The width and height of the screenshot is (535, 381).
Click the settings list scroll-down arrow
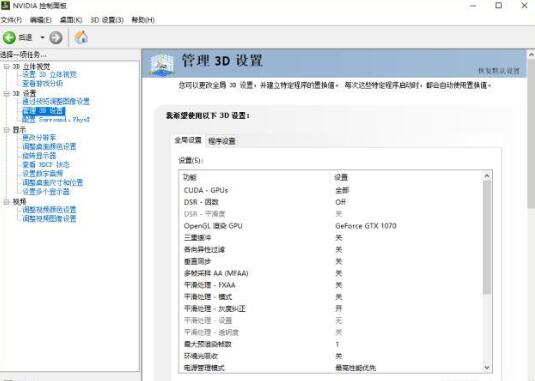click(x=487, y=368)
